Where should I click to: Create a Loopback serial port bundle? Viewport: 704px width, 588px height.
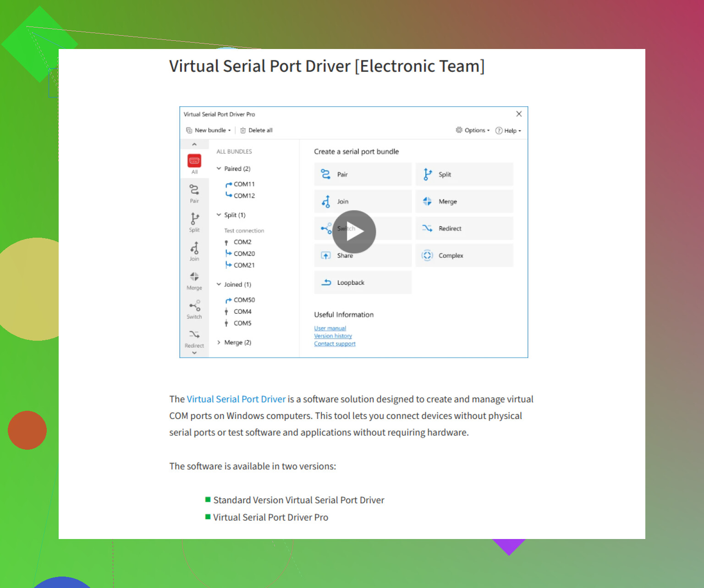pyautogui.click(x=363, y=282)
